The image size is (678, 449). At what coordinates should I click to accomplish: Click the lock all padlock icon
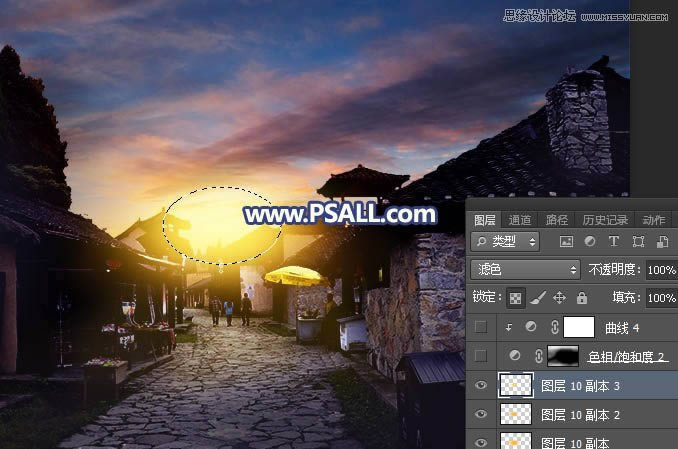pyautogui.click(x=581, y=298)
